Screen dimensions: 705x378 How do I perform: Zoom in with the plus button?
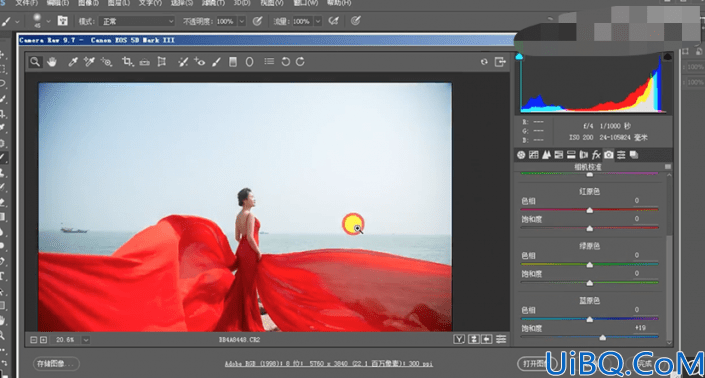coord(43,340)
